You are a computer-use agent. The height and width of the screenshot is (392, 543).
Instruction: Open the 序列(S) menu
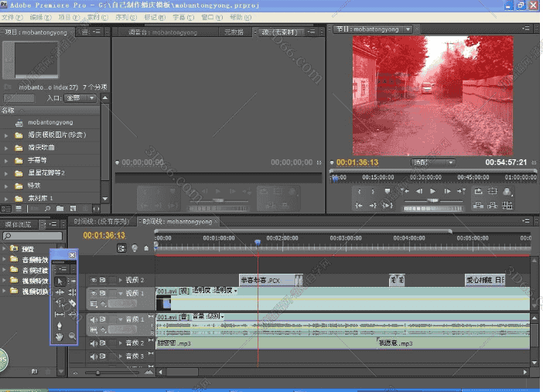point(126,16)
